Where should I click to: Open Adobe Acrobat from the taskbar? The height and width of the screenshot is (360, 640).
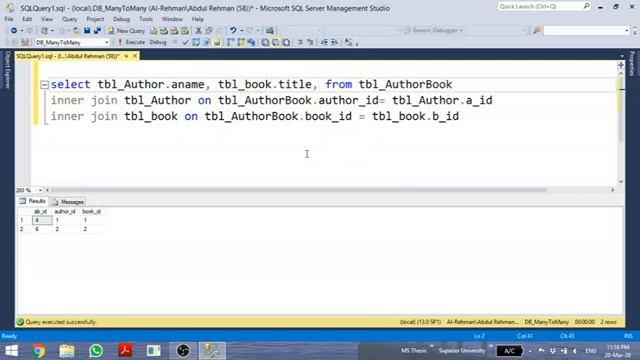click(x=125, y=351)
